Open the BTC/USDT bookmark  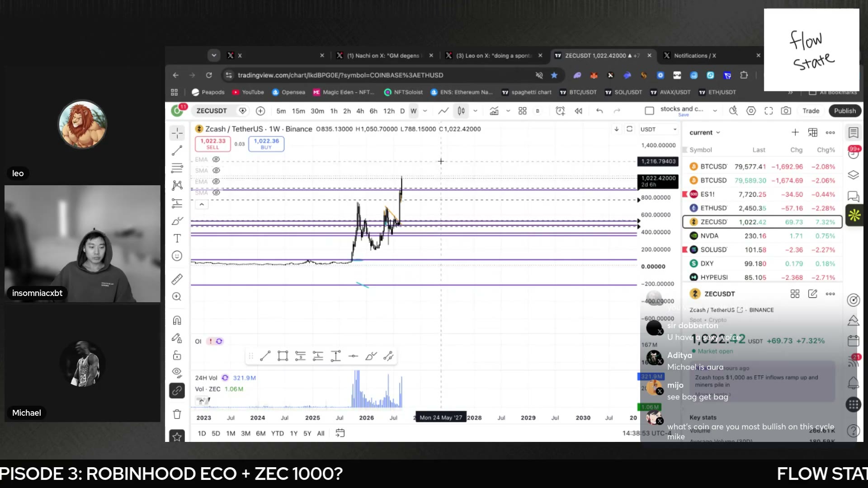(x=578, y=92)
